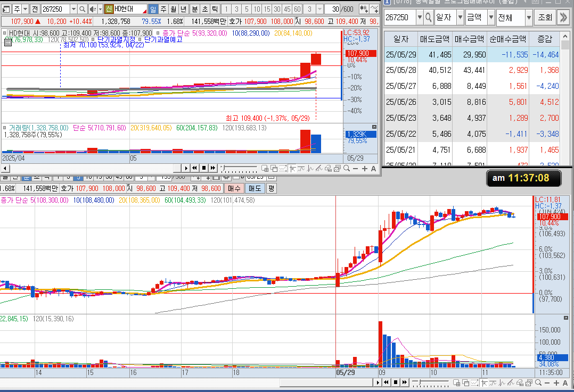Click the 매도 sell button
Viewport: 574px width, 392px height.
pyautogui.click(x=255, y=188)
